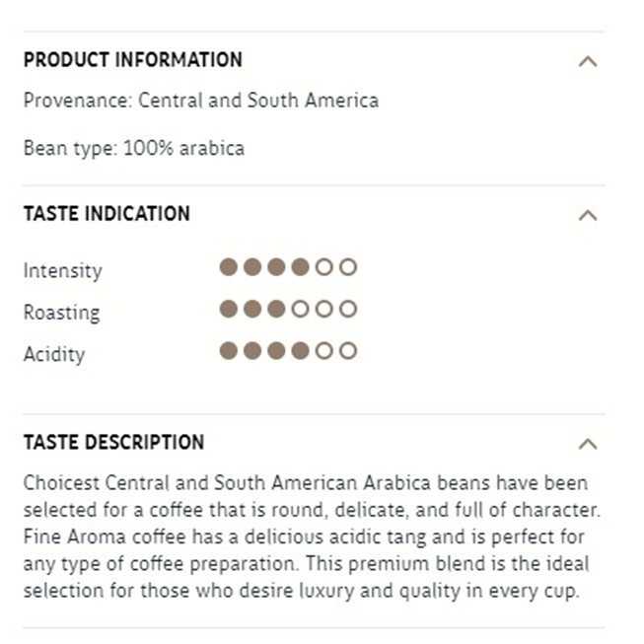Click the second filled Roasting dot
This screenshot has width=644, height=644.
pos(252,309)
